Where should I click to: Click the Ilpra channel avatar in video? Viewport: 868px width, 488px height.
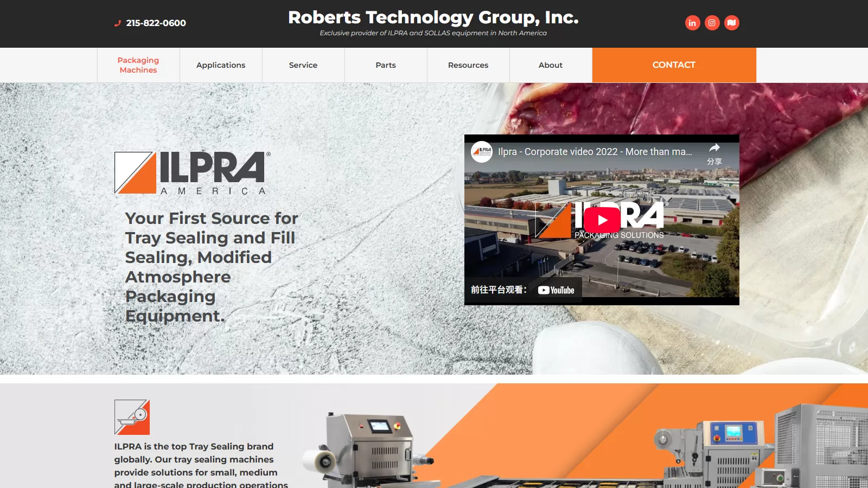pos(482,152)
